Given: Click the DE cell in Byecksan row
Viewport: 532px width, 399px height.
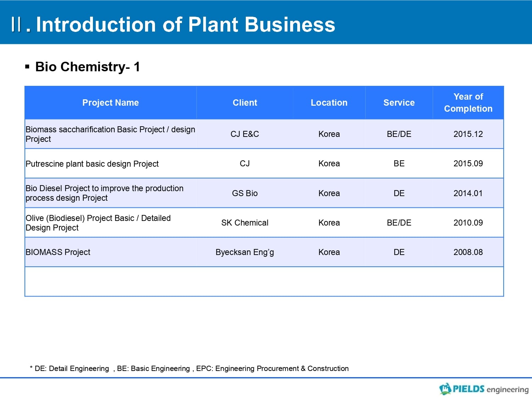Looking at the screenshot, I should 399,252.
